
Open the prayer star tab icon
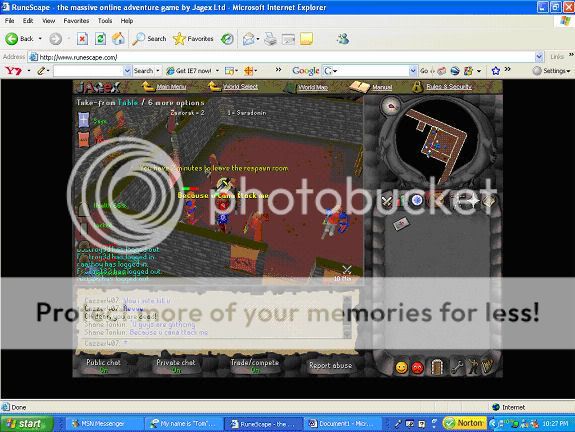click(472, 201)
